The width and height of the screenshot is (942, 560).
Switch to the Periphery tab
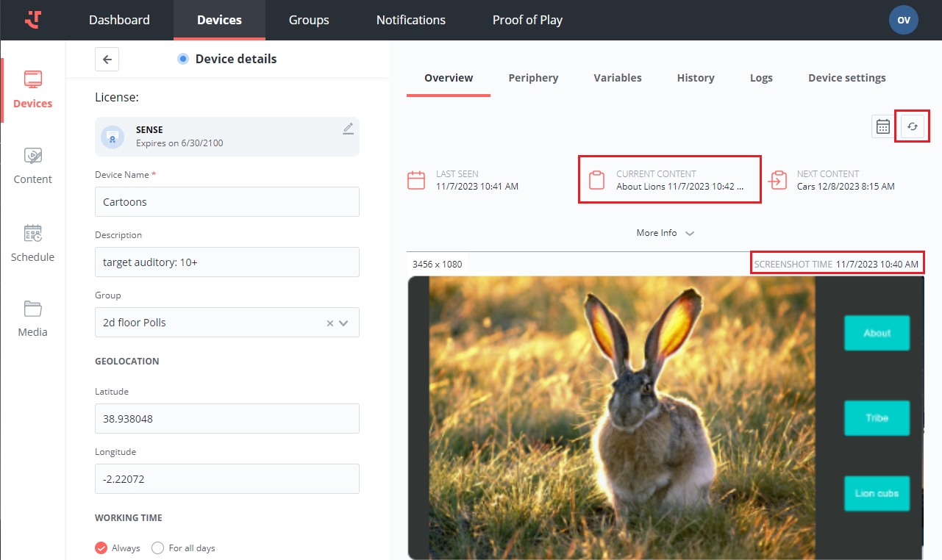[533, 78]
